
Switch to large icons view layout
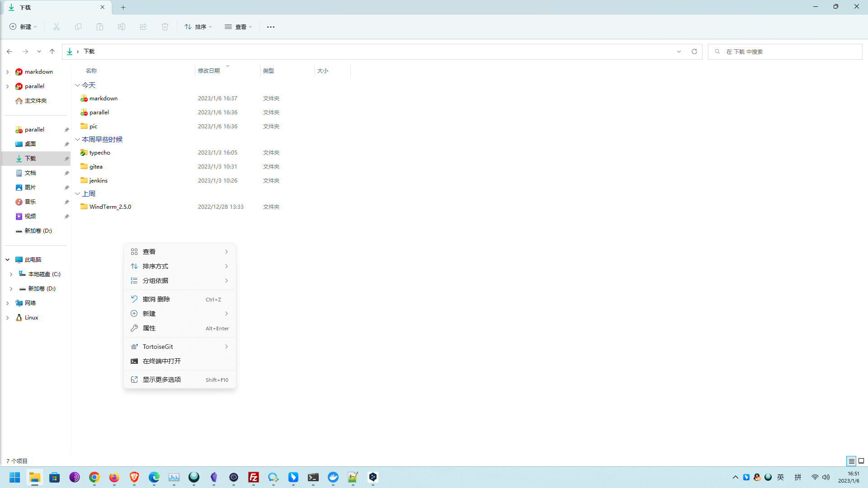pyautogui.click(x=862, y=461)
